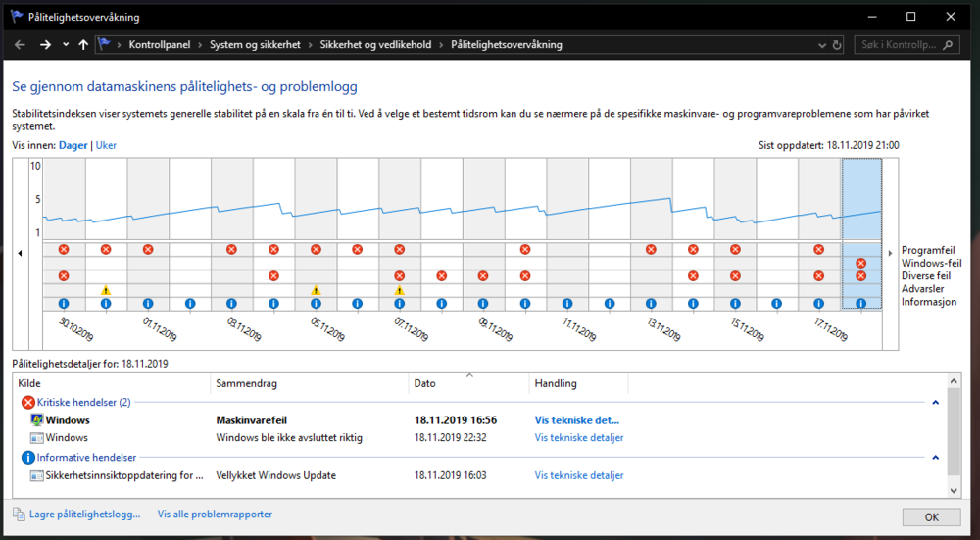The image size is (980, 540).
Task: Click Diverse feil icon for 18.11.2019
Action: 860,276
